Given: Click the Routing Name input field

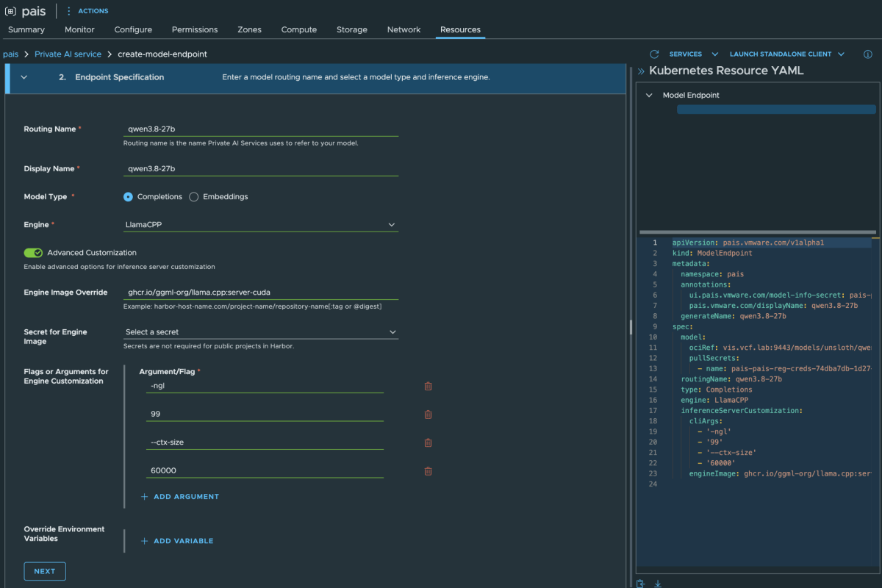Looking at the screenshot, I should pyautogui.click(x=261, y=129).
